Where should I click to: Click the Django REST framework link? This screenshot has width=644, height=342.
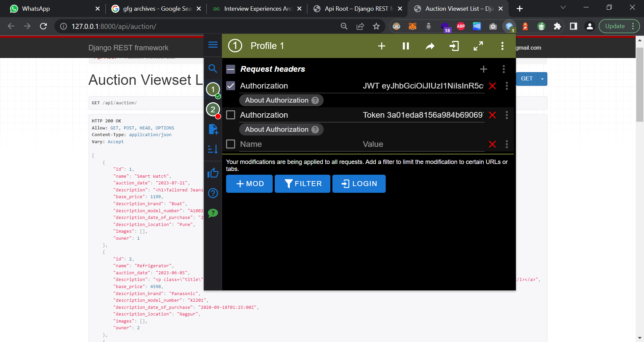tap(128, 48)
